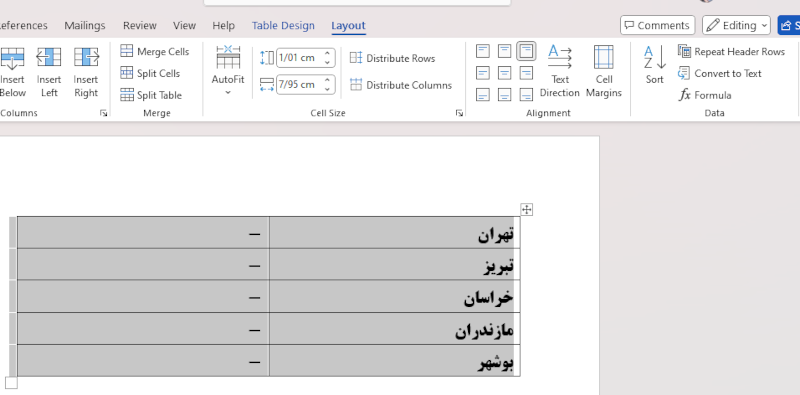Toggle the Align Top Right alignment button
This screenshot has height=395, width=800.
[x=526, y=51]
